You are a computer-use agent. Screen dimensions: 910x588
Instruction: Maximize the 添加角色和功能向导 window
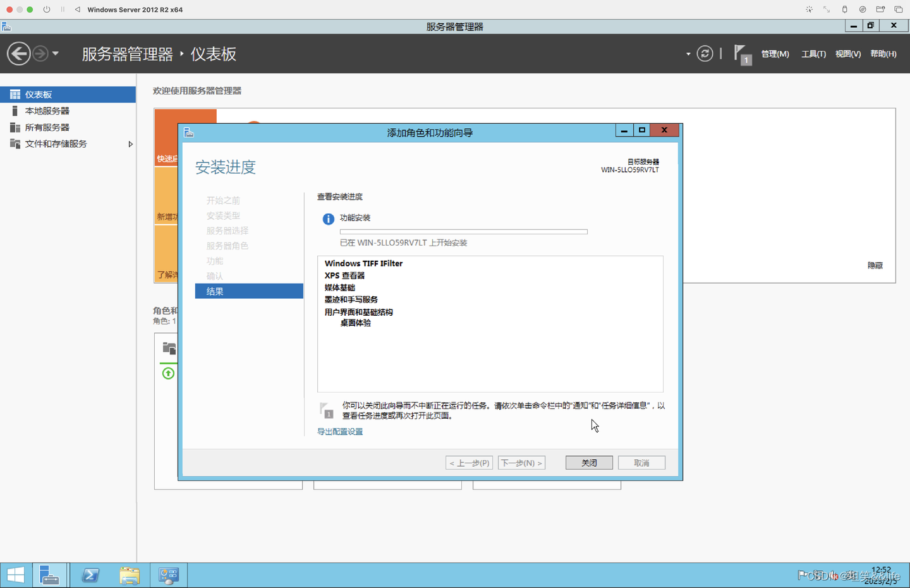[x=642, y=130]
